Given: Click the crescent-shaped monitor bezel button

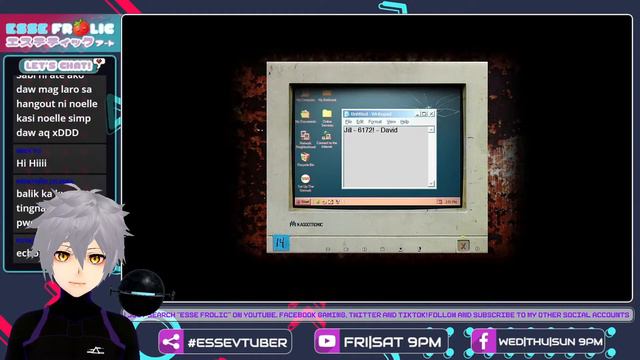Looking at the screenshot, I should point(419,249).
